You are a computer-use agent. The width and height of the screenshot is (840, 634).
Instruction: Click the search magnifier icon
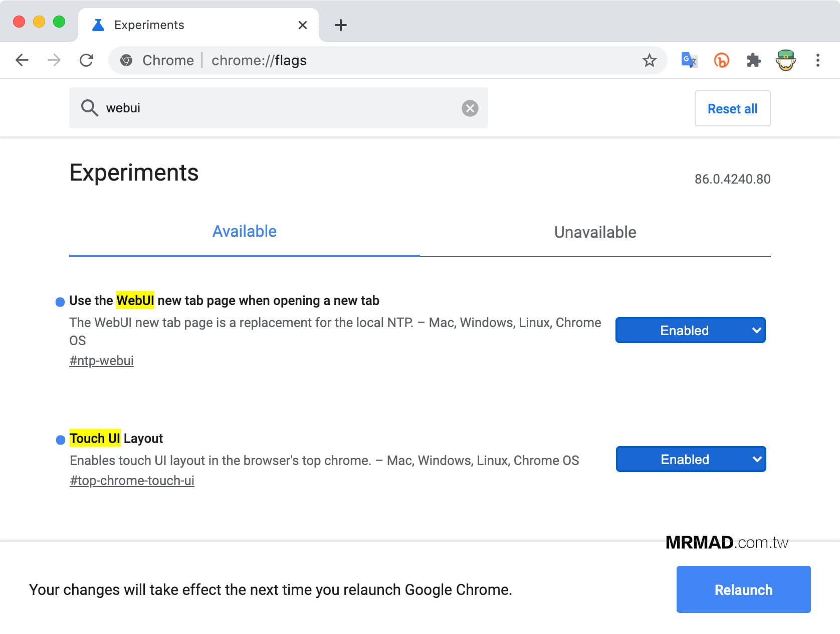click(x=90, y=108)
